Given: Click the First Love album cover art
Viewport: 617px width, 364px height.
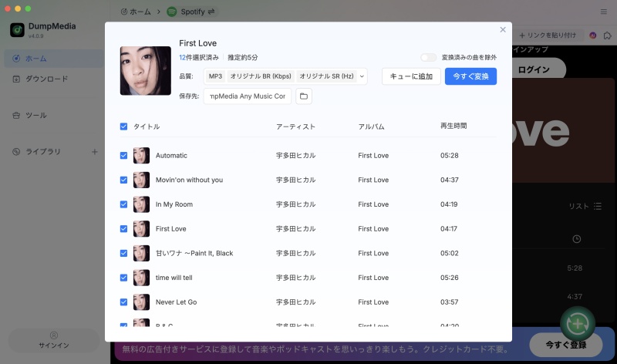Looking at the screenshot, I should 146,71.
